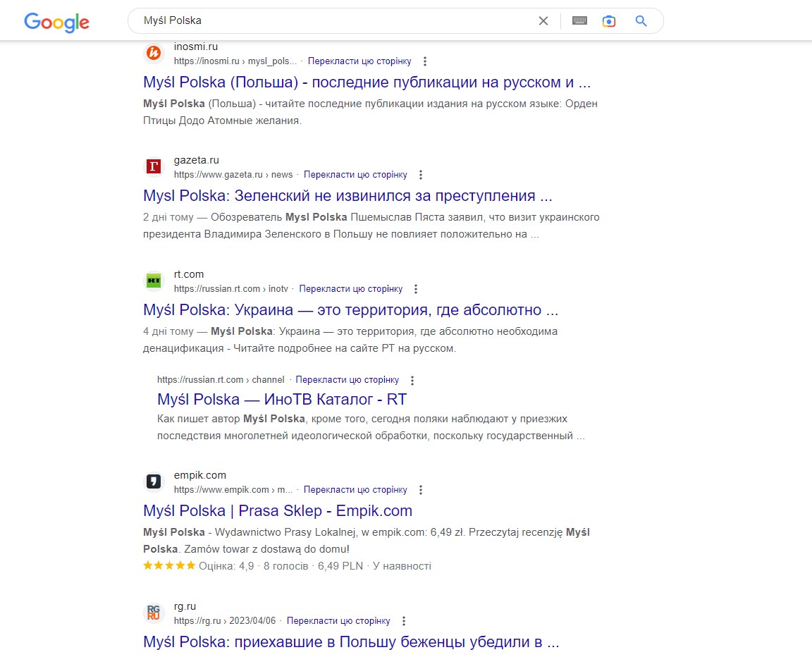Click the empik.com favicon

tap(154, 481)
